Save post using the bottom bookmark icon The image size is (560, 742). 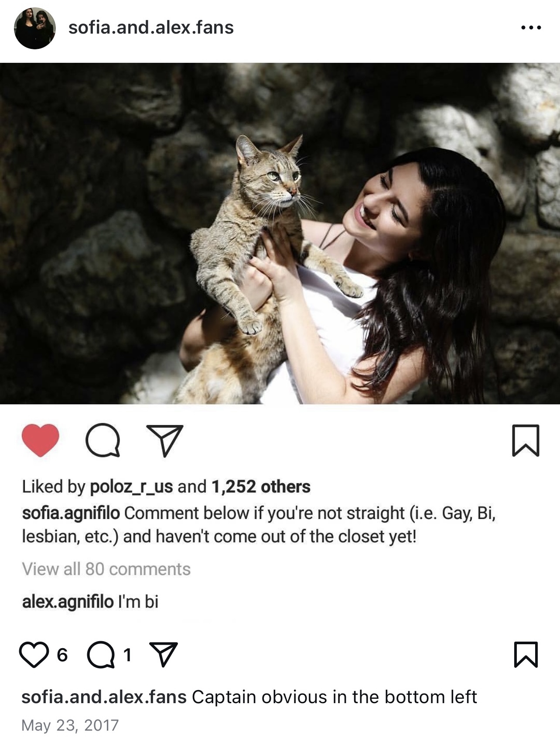526,654
